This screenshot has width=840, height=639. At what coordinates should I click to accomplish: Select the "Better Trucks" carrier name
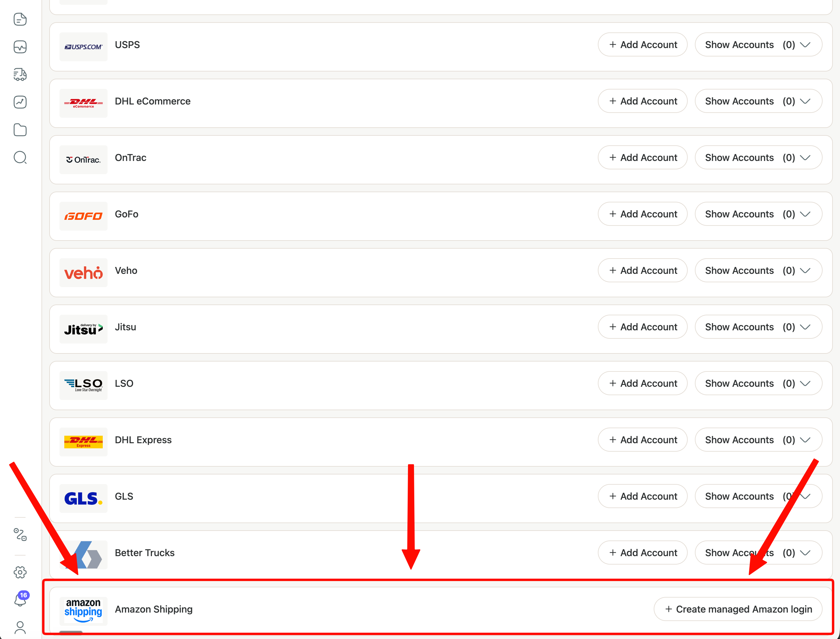(145, 553)
